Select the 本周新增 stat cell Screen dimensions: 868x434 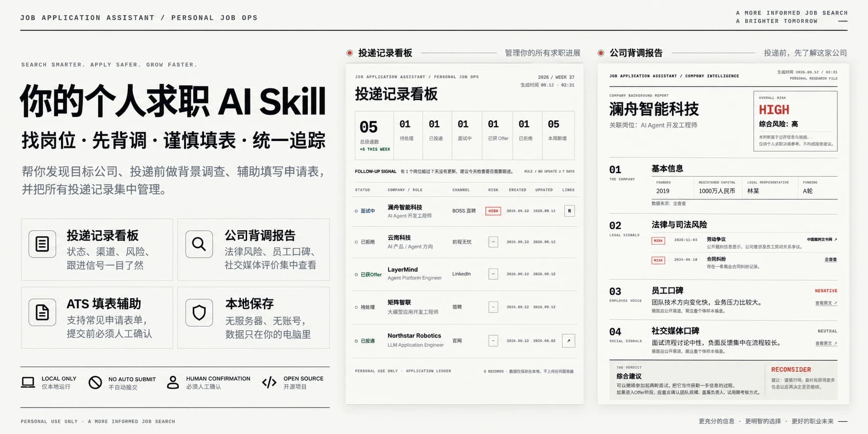(x=558, y=136)
